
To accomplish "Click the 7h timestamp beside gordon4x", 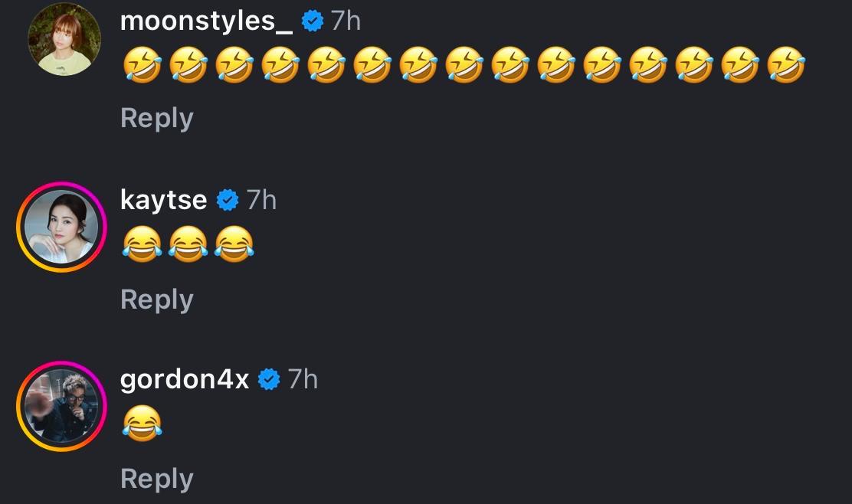I will click(x=303, y=380).
